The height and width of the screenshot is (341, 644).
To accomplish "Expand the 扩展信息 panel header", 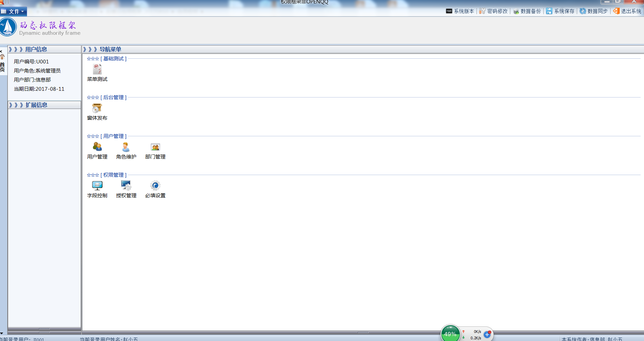I will point(44,105).
